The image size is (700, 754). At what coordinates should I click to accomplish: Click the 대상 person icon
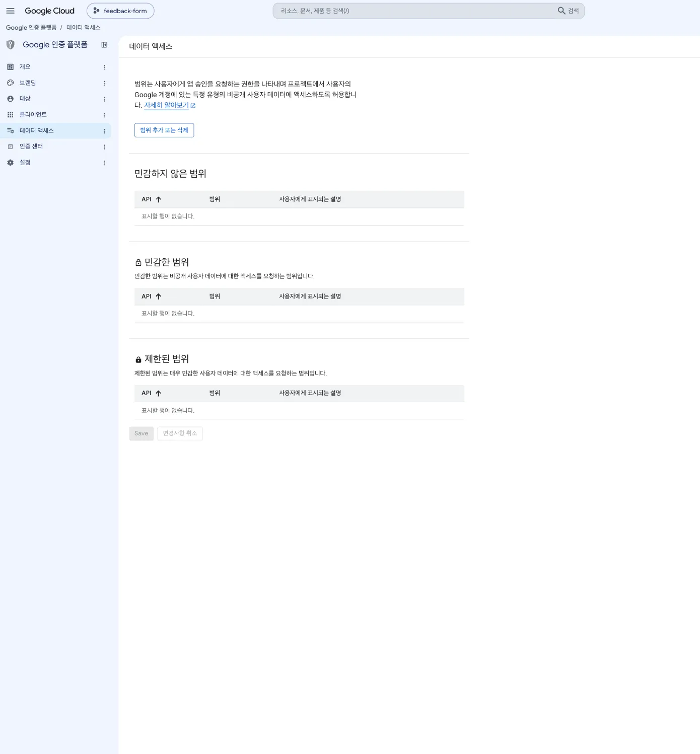[10, 99]
